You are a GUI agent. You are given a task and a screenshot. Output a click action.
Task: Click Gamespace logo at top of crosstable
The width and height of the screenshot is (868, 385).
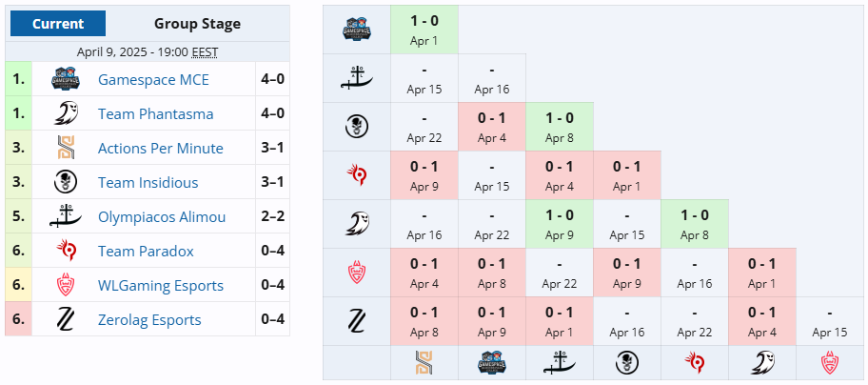357,30
